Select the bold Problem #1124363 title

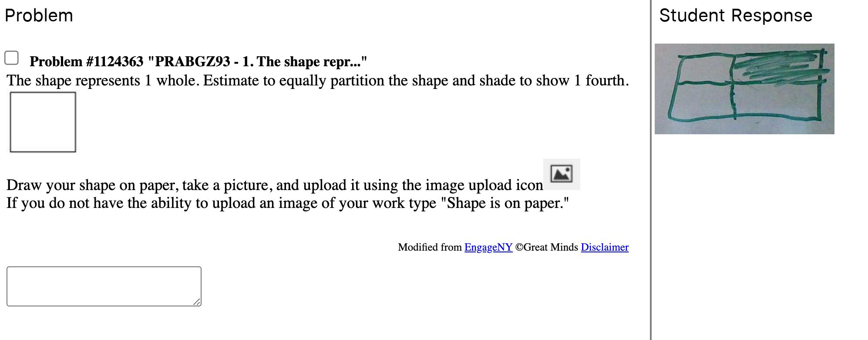click(198, 61)
